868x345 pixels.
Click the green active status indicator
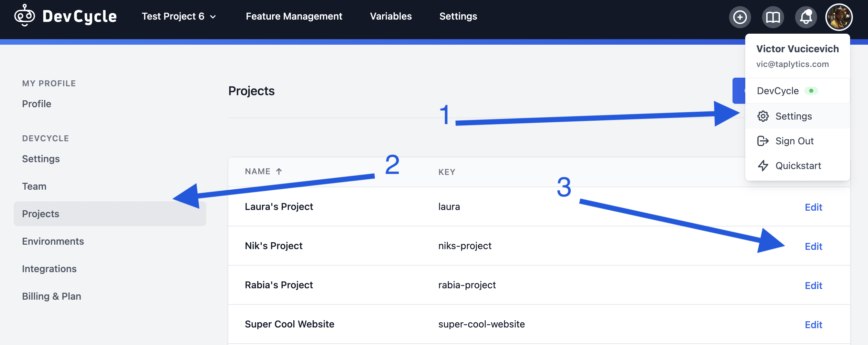tap(811, 91)
